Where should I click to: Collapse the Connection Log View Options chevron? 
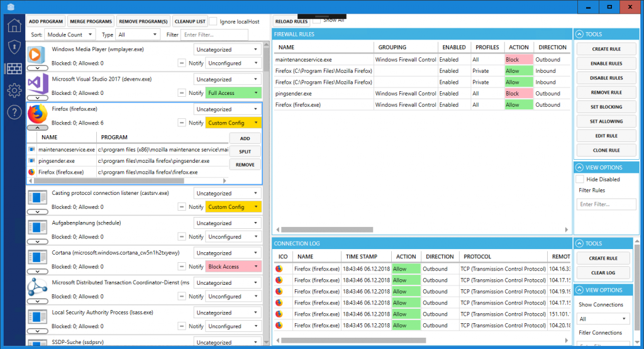579,290
